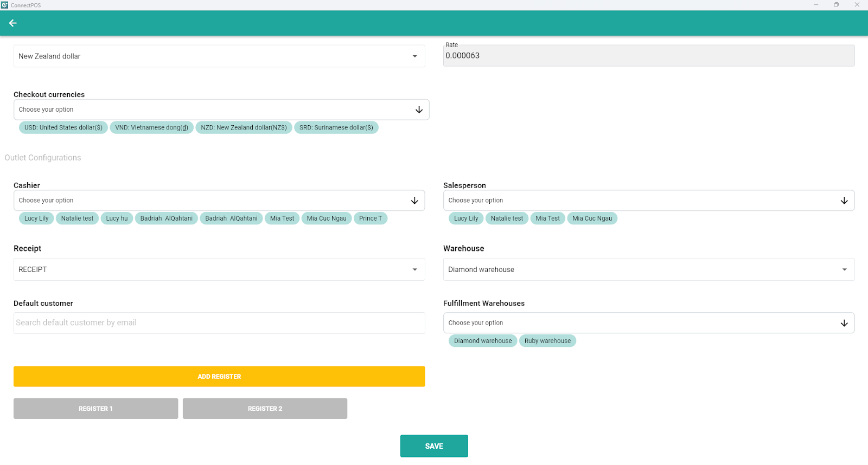
Task: Click the Salesperson down arrow icon
Action: coord(844,201)
